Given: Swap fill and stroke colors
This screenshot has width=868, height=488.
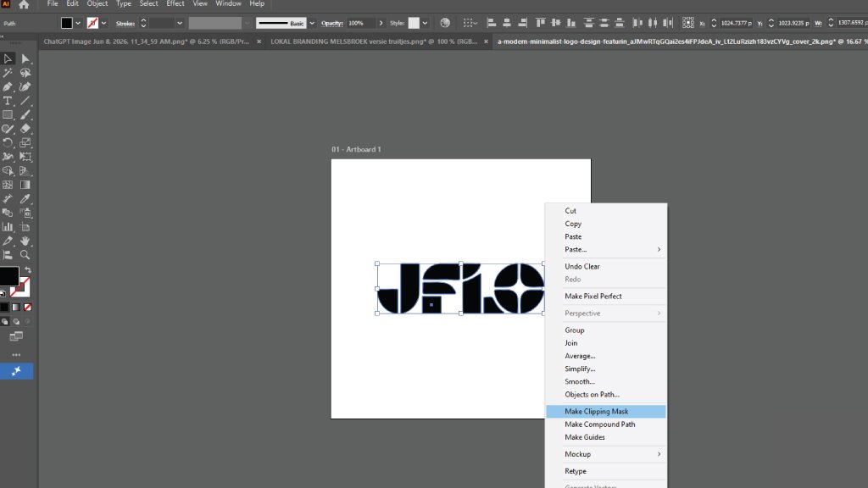Looking at the screenshot, I should [x=28, y=270].
